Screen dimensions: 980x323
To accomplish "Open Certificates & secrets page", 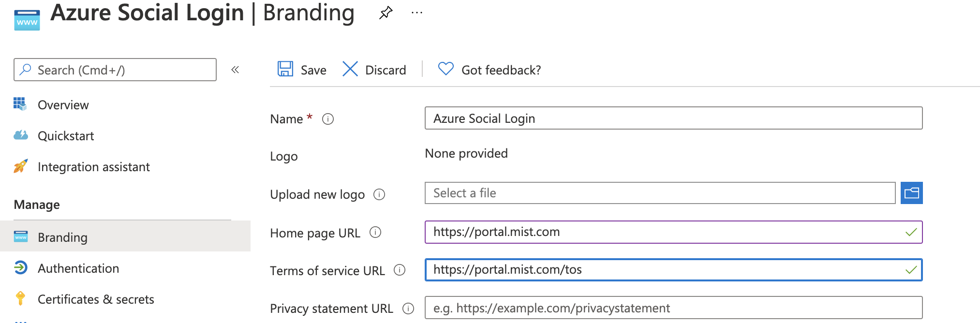I will tap(96, 299).
